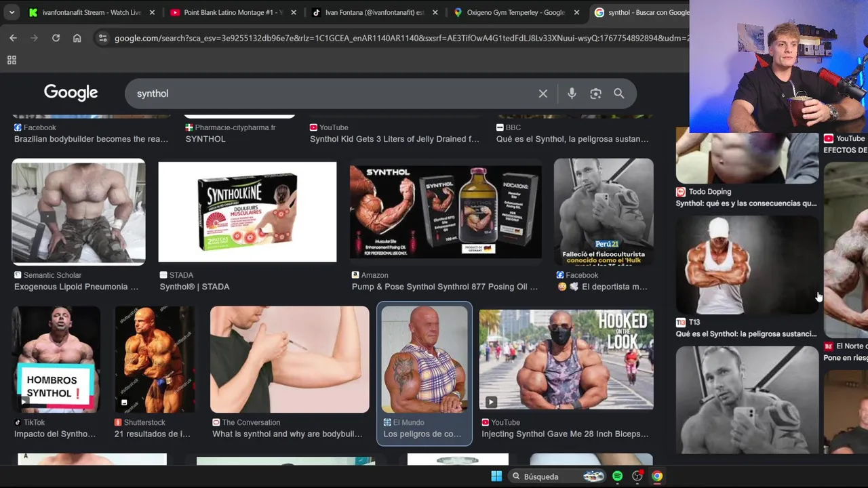868x488 pixels.
Task: Open 'Brazilian bodybuilder becomes the rea...' result
Action: pos(92,139)
